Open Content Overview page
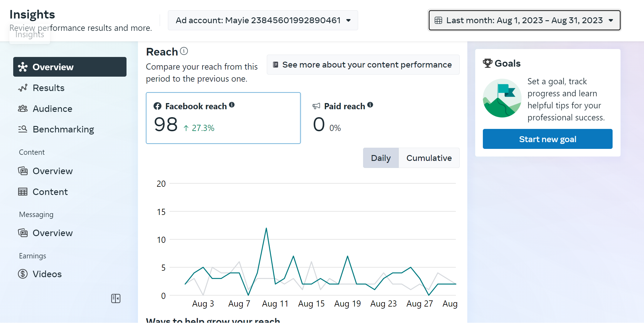The height and width of the screenshot is (323, 644). click(x=70, y=171)
